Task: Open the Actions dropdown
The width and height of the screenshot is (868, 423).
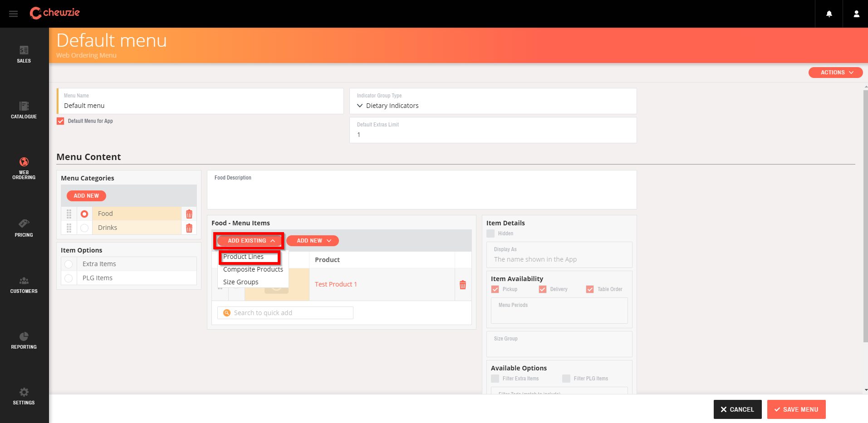Action: pos(835,73)
